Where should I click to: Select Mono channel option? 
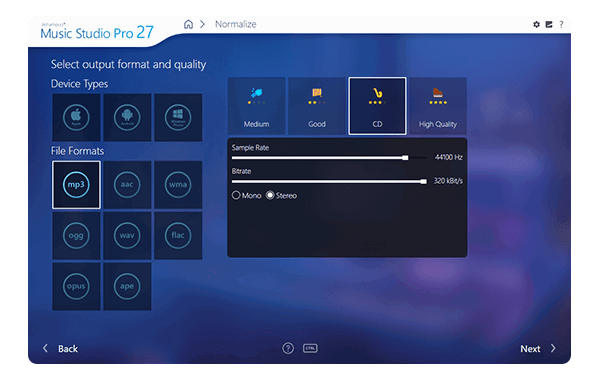click(246, 196)
